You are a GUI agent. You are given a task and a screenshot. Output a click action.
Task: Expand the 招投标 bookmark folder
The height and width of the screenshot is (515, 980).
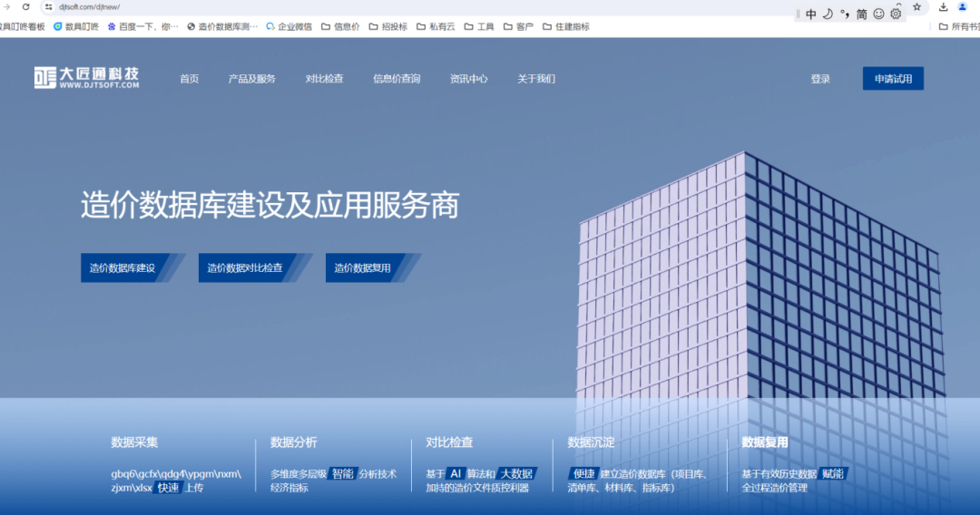coord(388,27)
